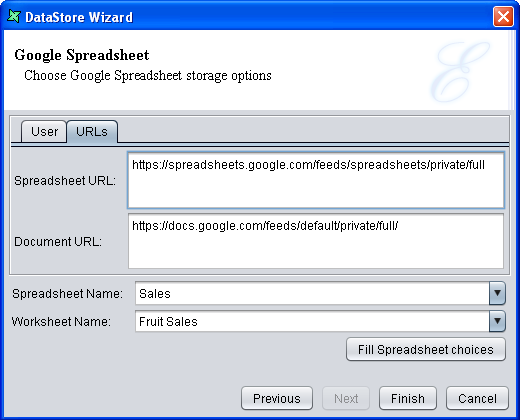The height and width of the screenshot is (420, 521).
Task: Click the Spreadsheet Name label
Action: (x=67, y=294)
